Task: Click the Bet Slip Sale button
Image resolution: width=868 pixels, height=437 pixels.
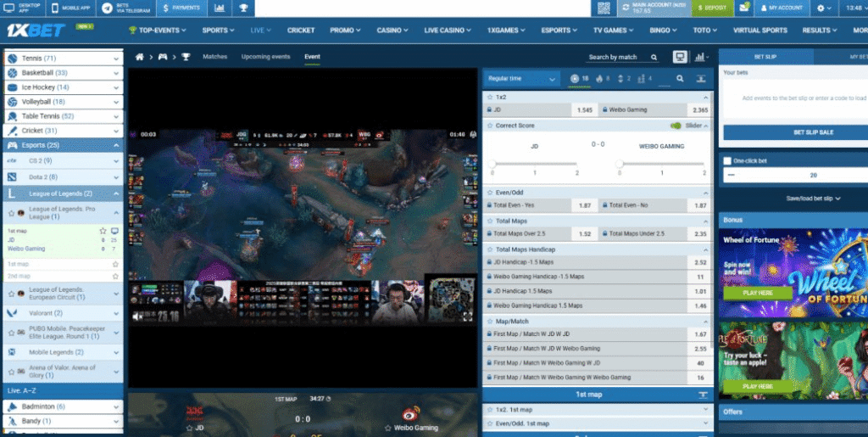Action: coord(793,132)
